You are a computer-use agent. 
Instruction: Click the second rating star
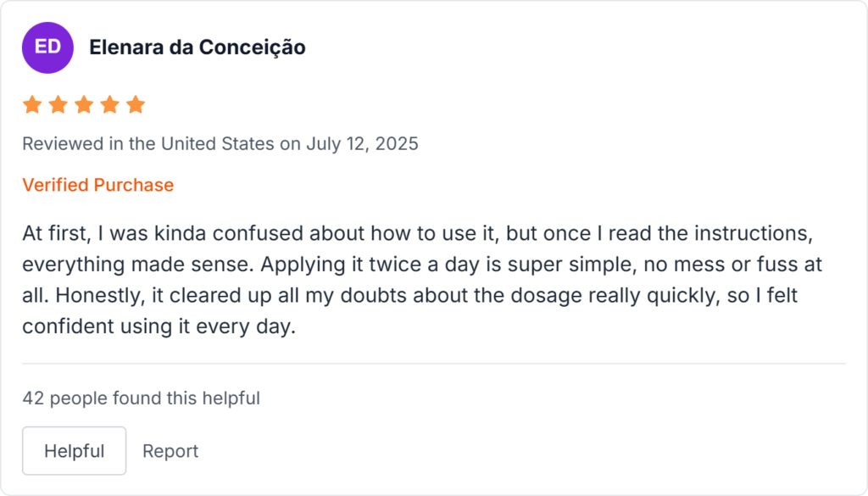(x=58, y=105)
